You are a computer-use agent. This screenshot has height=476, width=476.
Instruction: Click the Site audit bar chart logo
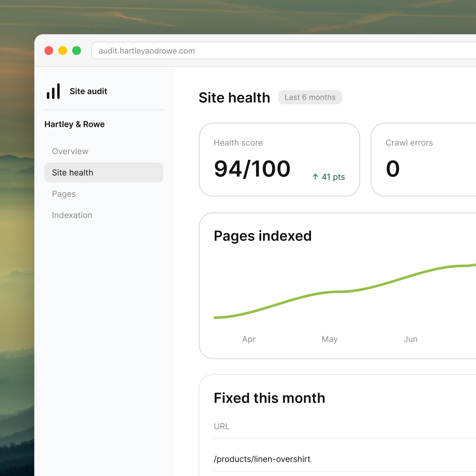pyautogui.click(x=53, y=91)
